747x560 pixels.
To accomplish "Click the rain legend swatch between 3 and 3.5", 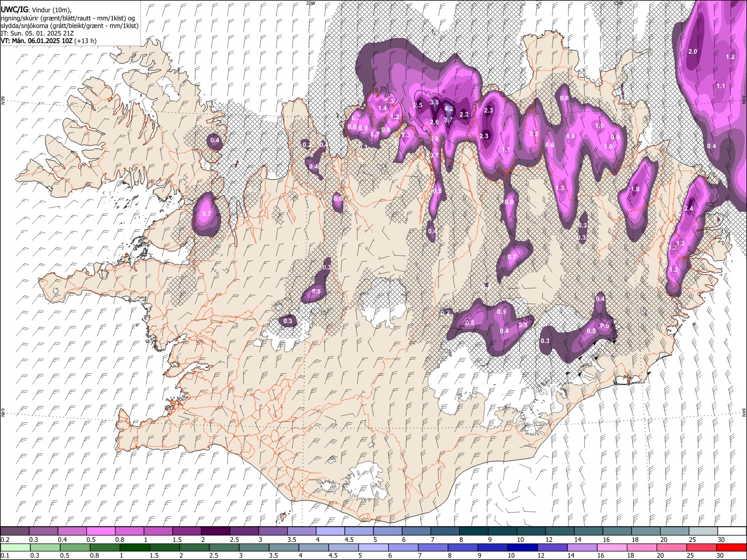I will [x=254, y=547].
